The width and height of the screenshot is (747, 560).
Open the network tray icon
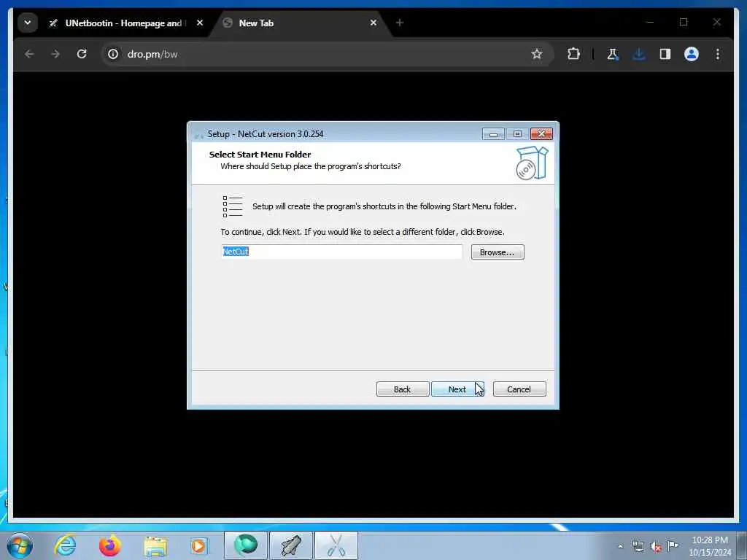tap(638, 547)
